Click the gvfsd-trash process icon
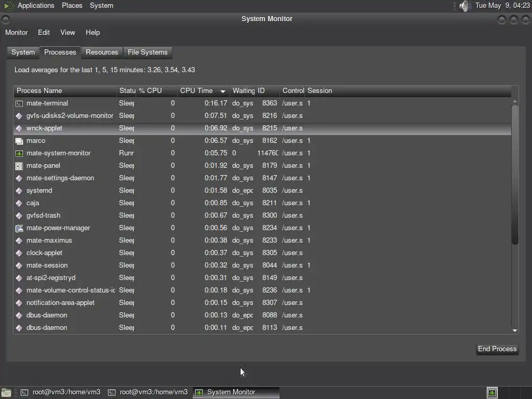 19,216
